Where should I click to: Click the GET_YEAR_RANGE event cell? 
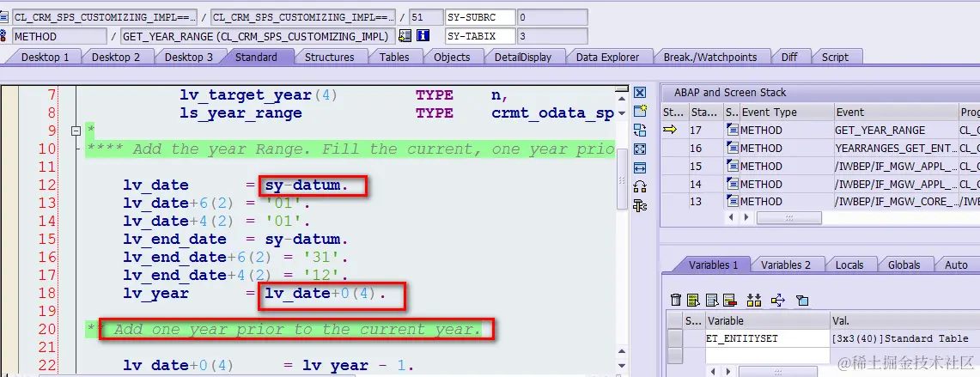click(x=896, y=130)
